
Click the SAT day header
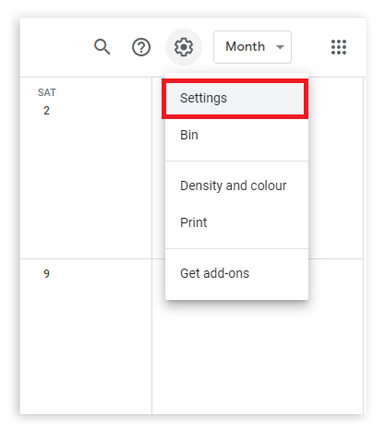[x=47, y=92]
